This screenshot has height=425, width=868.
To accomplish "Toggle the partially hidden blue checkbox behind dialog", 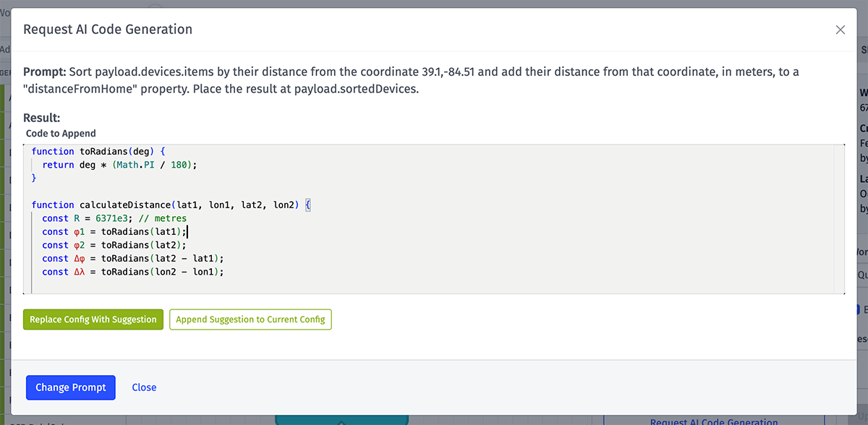I will pyautogui.click(x=858, y=309).
